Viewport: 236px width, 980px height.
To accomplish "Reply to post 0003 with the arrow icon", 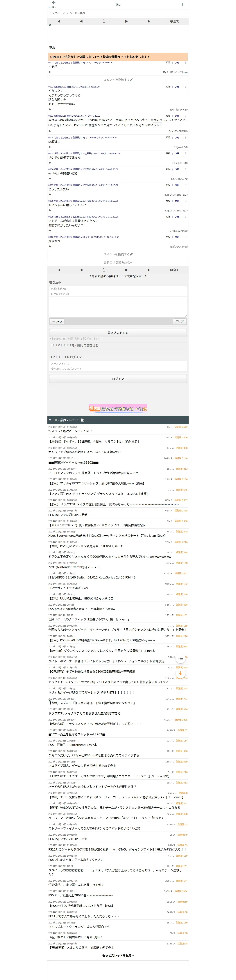I will [x=50, y=131].
